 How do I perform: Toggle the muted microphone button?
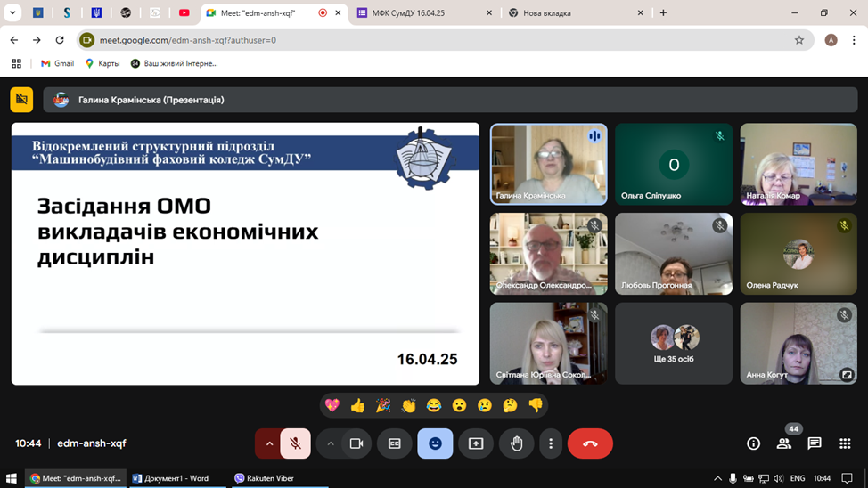click(x=296, y=443)
